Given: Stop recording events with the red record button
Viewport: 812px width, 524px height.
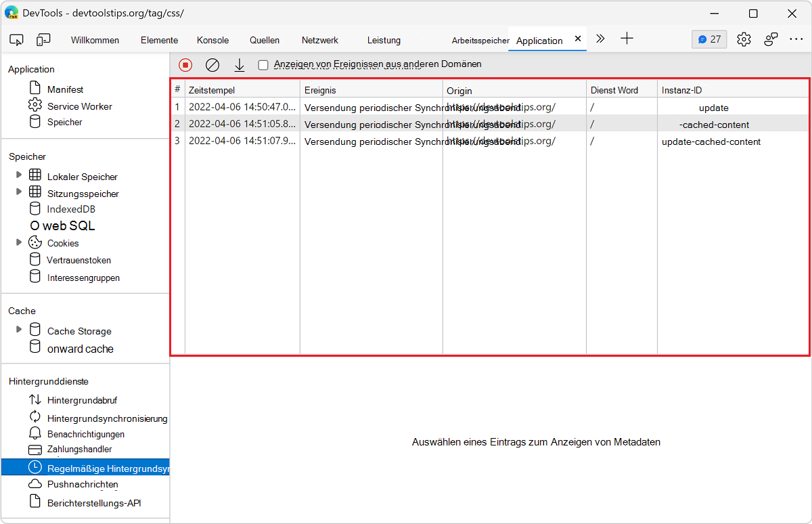Looking at the screenshot, I should pyautogui.click(x=185, y=65).
